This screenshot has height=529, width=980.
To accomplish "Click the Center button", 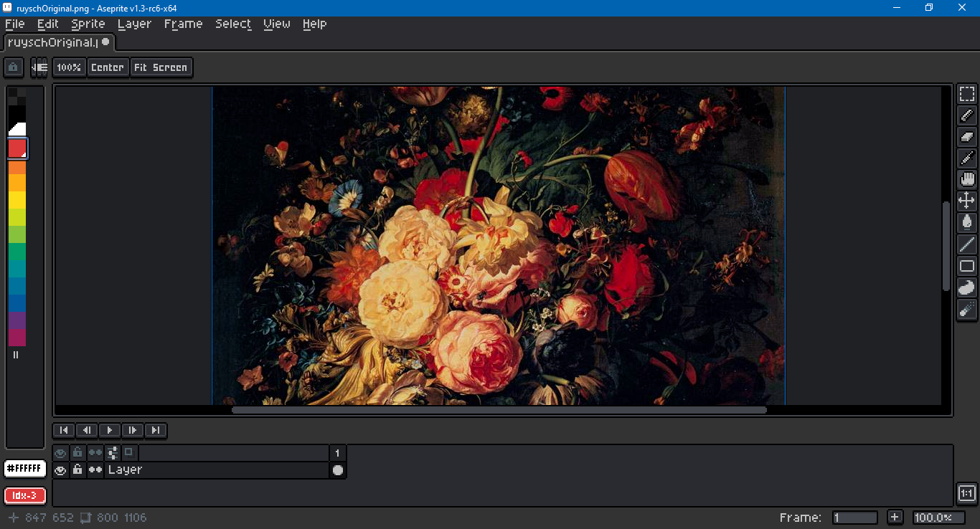I will [x=108, y=67].
